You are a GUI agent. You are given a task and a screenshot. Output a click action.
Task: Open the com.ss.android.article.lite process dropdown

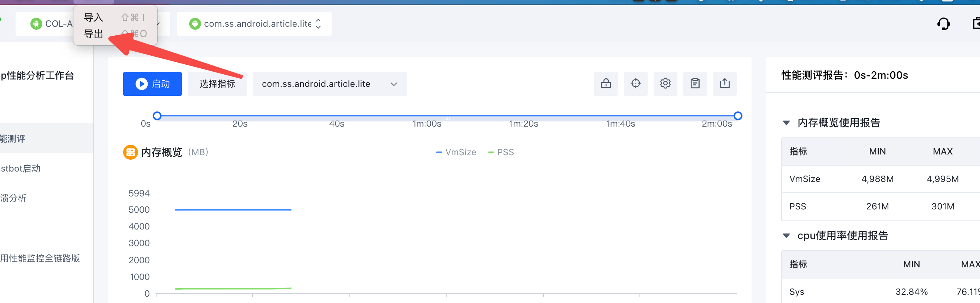(330, 84)
